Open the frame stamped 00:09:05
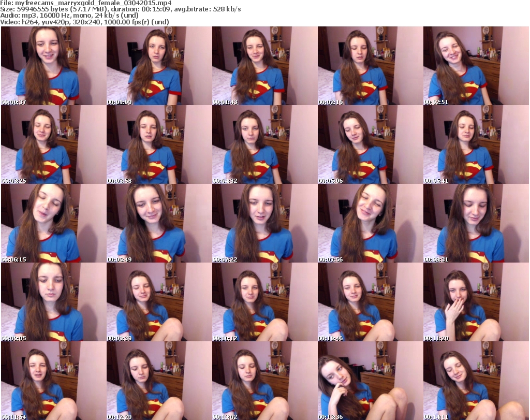Viewport: 530px width, 420px height. pos(53,302)
